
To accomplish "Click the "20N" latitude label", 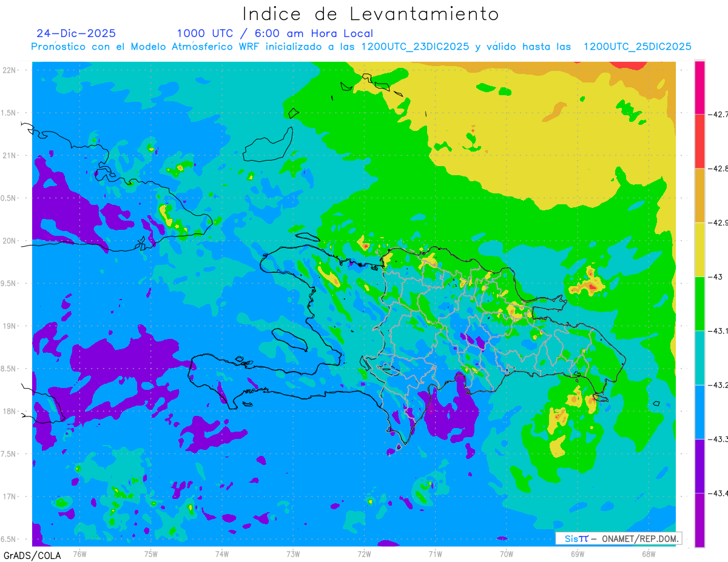I will coord(10,241).
